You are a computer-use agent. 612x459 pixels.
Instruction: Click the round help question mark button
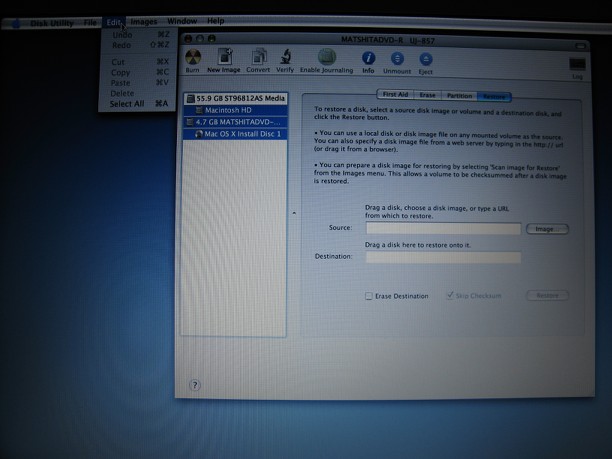194,384
